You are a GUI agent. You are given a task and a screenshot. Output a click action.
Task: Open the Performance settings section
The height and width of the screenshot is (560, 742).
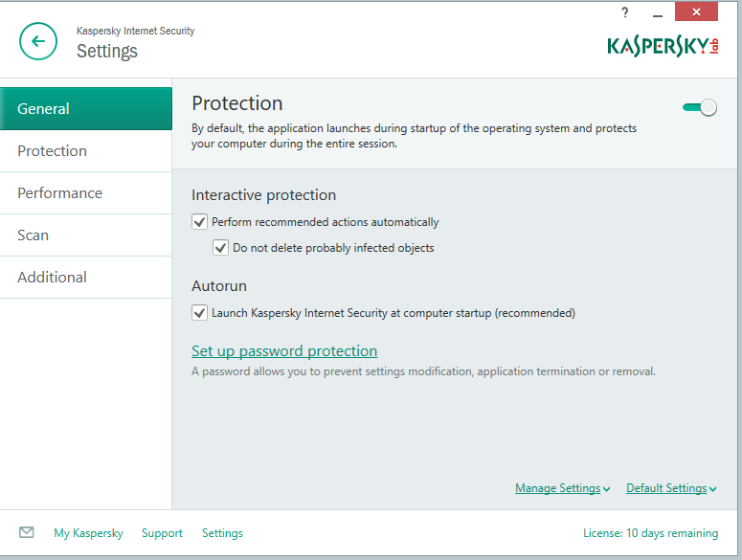[x=86, y=192]
